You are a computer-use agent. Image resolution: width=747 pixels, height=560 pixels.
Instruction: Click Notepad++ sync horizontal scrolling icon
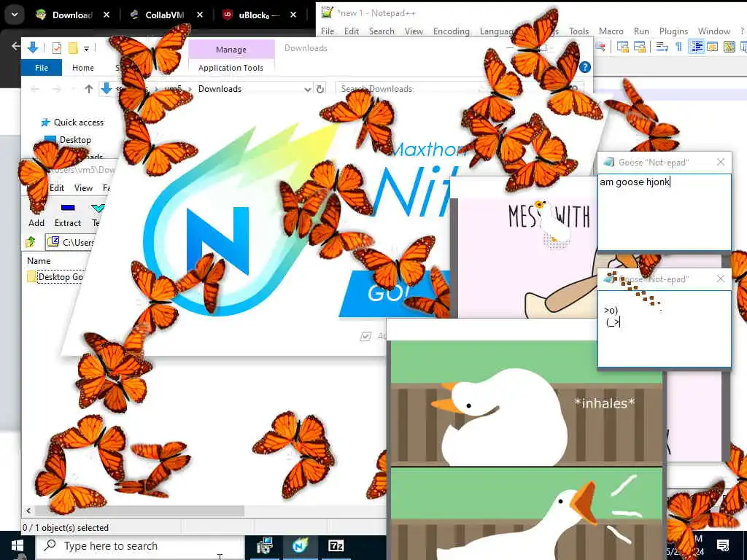[x=639, y=47]
